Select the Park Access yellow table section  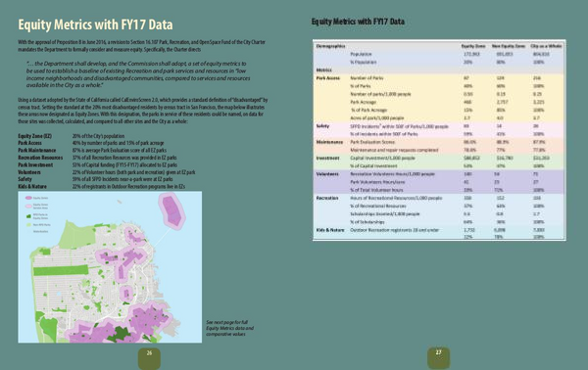[439, 98]
